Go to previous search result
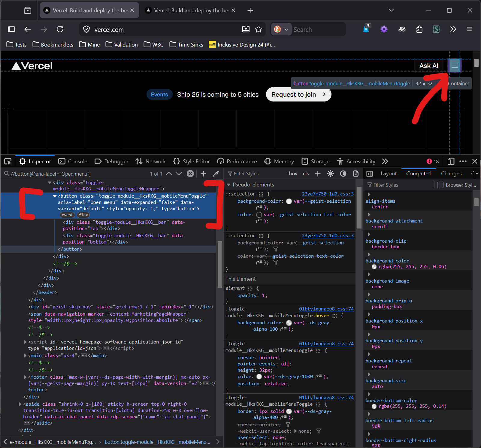 (169, 174)
